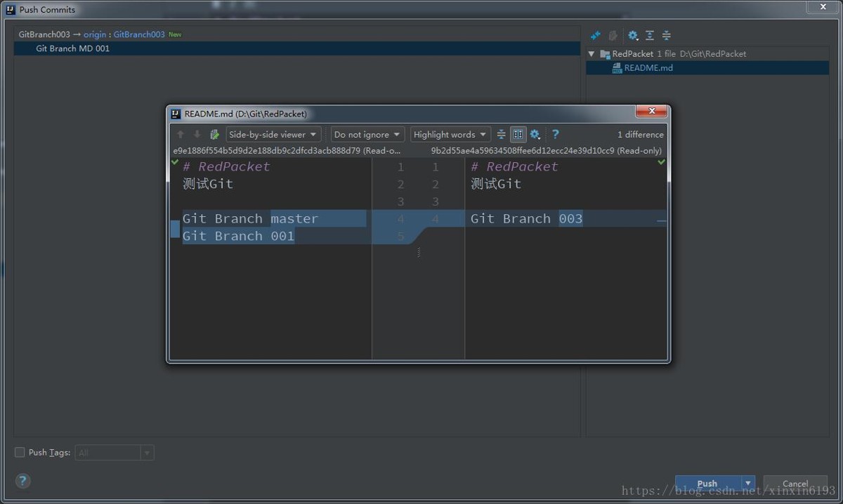Open help via bottom-left question mark
The image size is (843, 504).
pos(22,481)
